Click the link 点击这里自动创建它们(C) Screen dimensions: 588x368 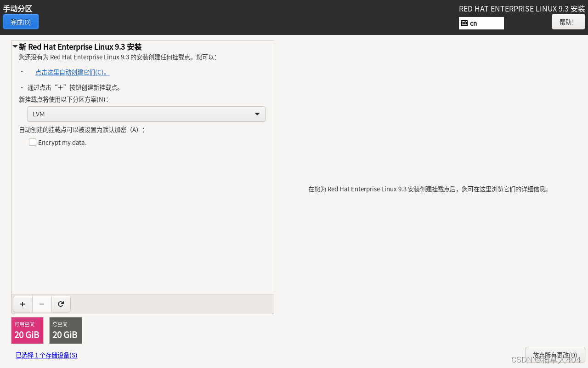coord(72,72)
